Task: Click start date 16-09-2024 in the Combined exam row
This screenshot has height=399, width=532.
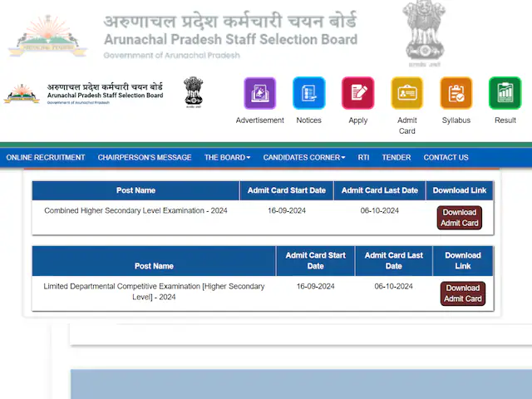Action: click(x=287, y=210)
